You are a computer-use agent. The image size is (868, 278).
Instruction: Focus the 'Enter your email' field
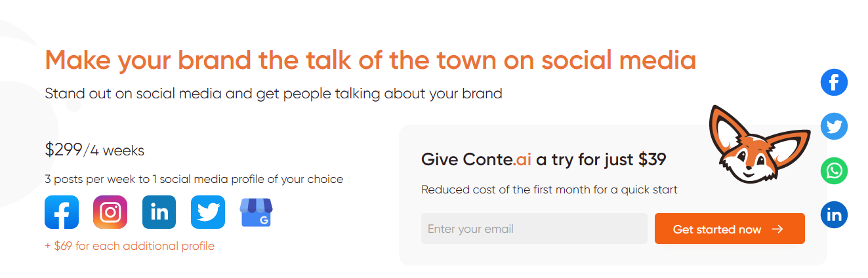534,229
